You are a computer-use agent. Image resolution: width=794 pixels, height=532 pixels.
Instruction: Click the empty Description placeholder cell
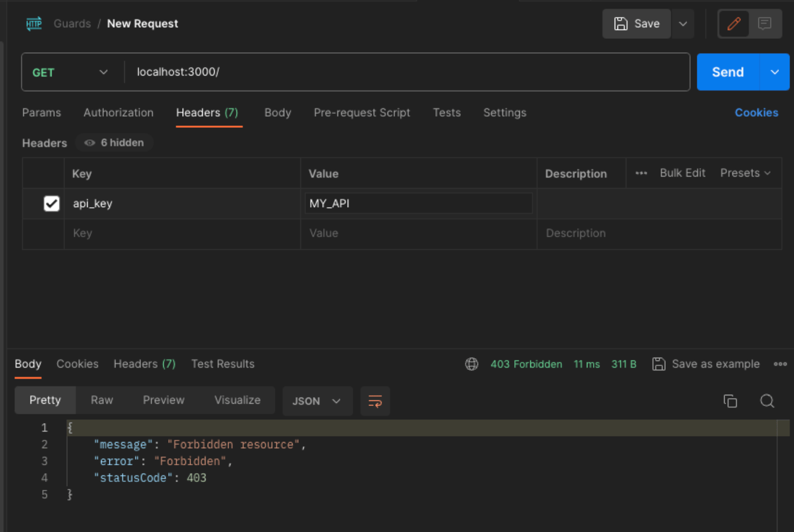click(660, 234)
